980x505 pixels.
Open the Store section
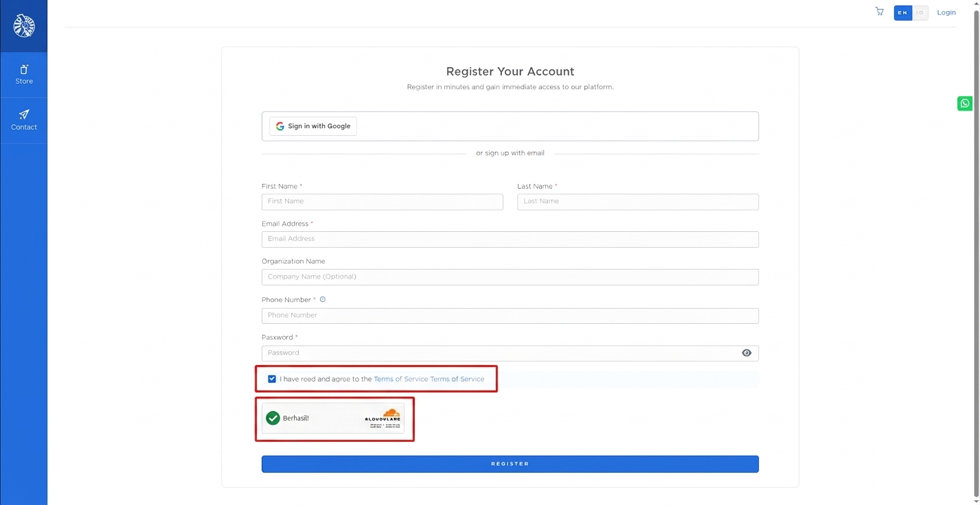[24, 75]
